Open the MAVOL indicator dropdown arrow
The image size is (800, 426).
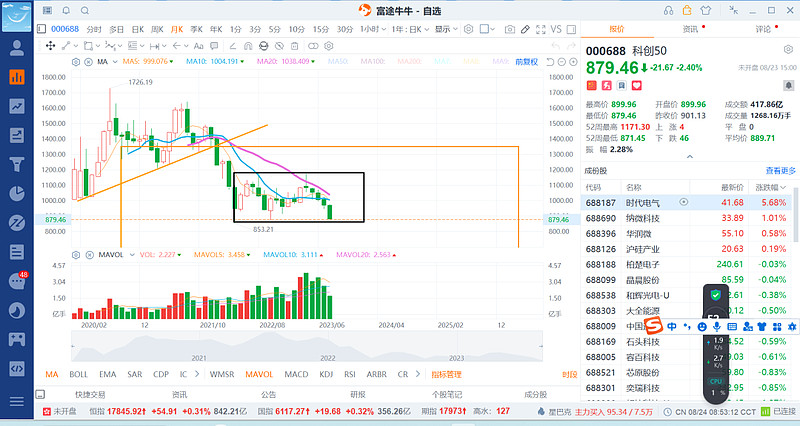coord(132,255)
